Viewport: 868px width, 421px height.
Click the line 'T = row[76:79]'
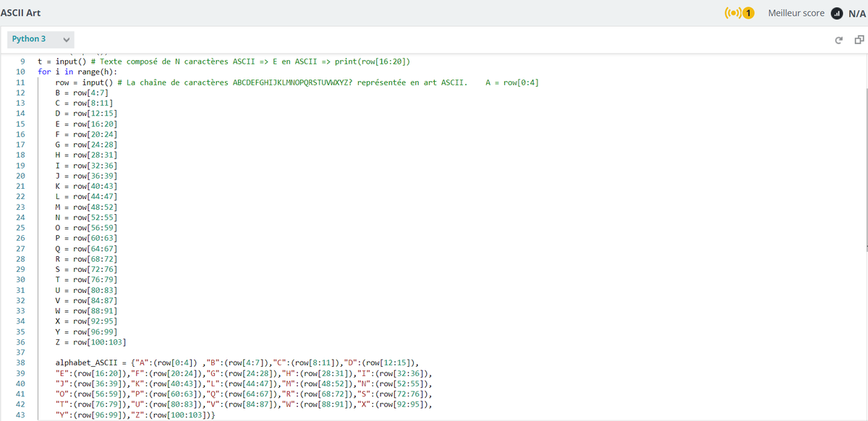(x=87, y=280)
